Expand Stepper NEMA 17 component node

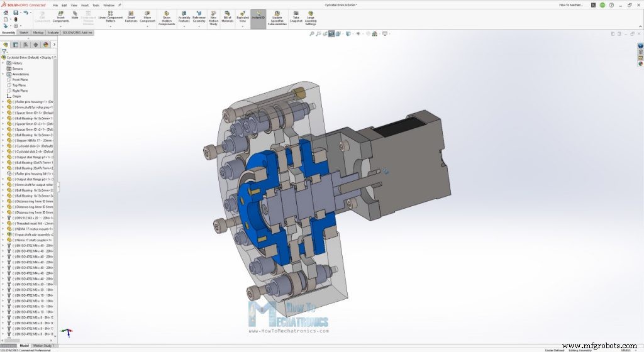[4, 140]
